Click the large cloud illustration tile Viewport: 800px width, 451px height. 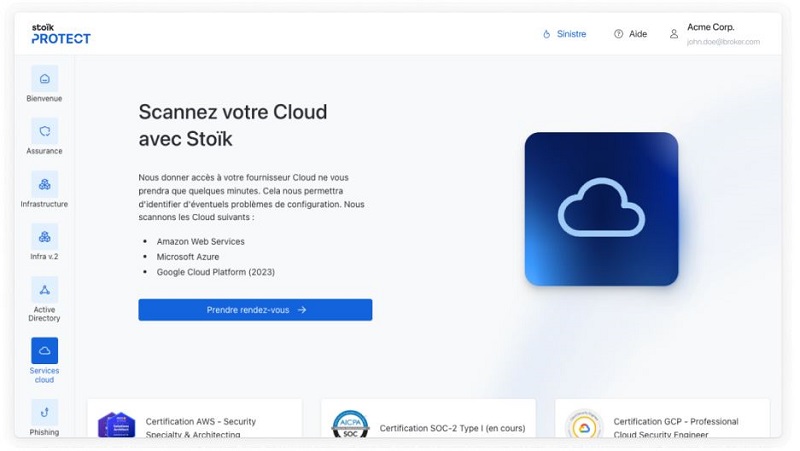coord(601,209)
